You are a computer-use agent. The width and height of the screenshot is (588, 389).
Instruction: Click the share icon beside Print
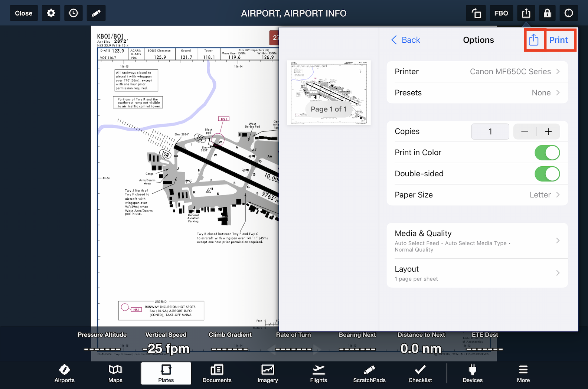click(x=533, y=40)
